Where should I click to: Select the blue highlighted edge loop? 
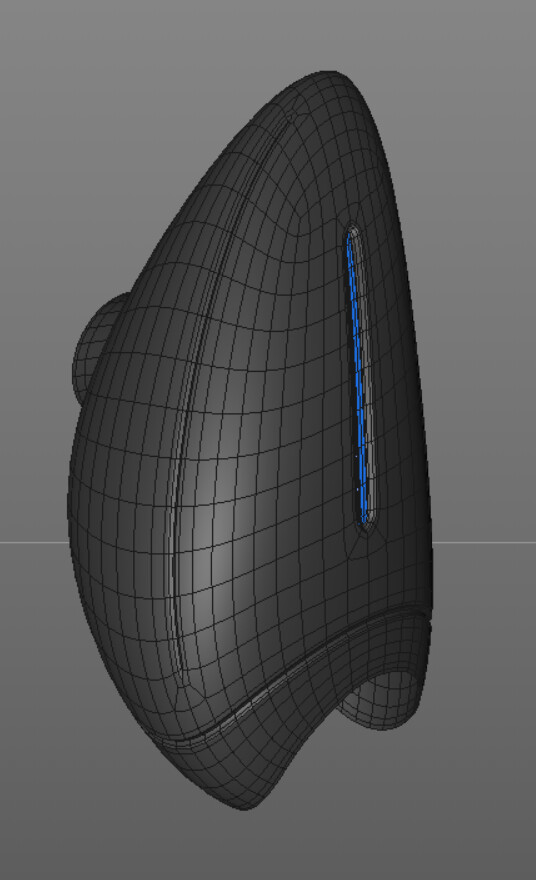point(356,376)
